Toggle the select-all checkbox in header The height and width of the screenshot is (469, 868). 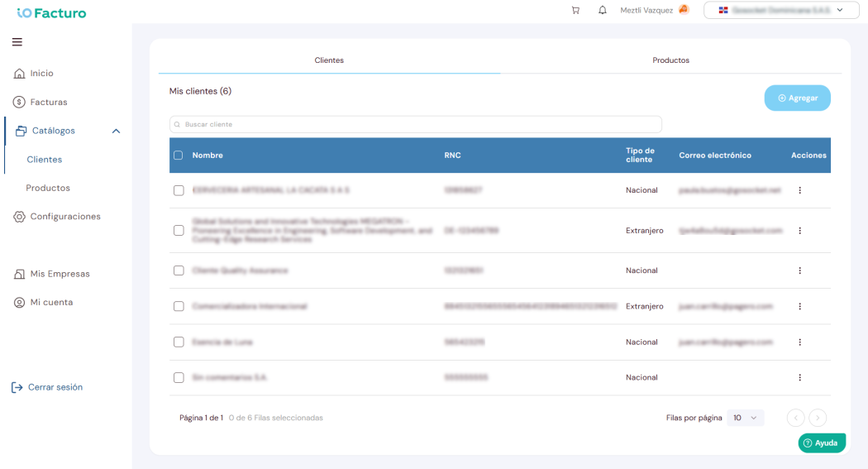coord(179,155)
